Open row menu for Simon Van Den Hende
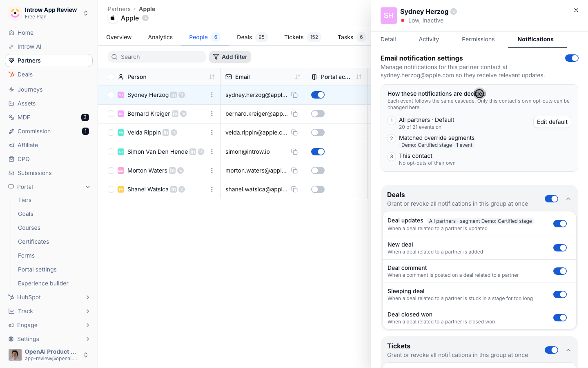The width and height of the screenshot is (588, 368). [212, 152]
